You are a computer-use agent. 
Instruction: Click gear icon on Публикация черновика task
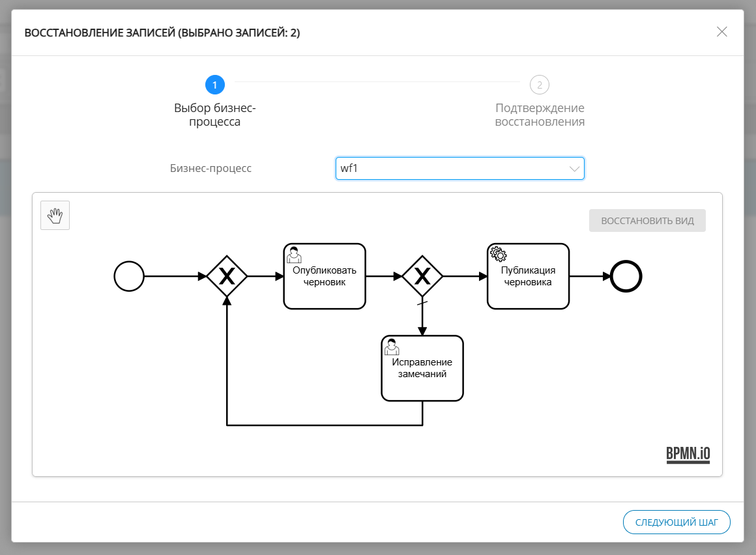(498, 254)
